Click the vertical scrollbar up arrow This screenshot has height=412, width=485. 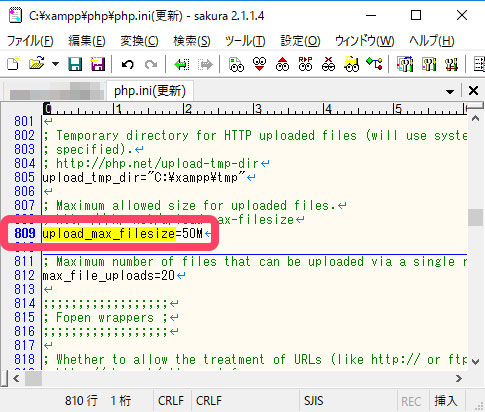pos(475,118)
